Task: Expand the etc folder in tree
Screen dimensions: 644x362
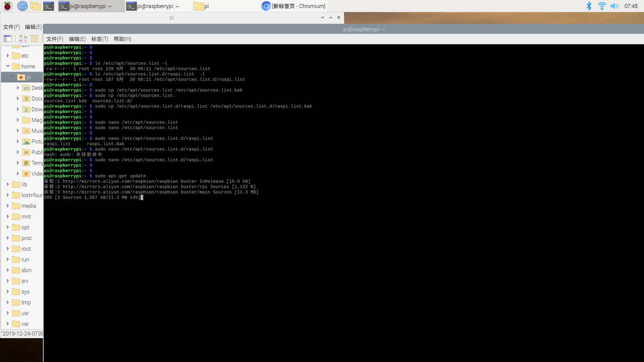Action: 8,56
